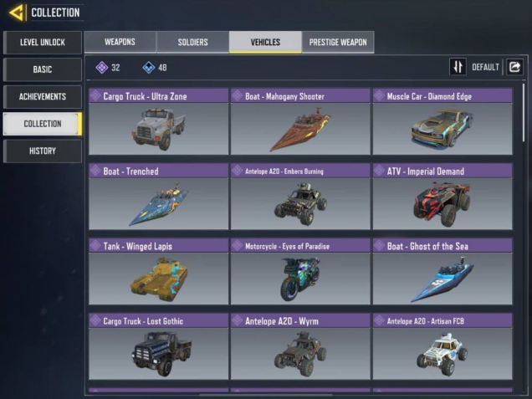The width and height of the screenshot is (532, 399).
Task: Open the History section
Action: 43,151
